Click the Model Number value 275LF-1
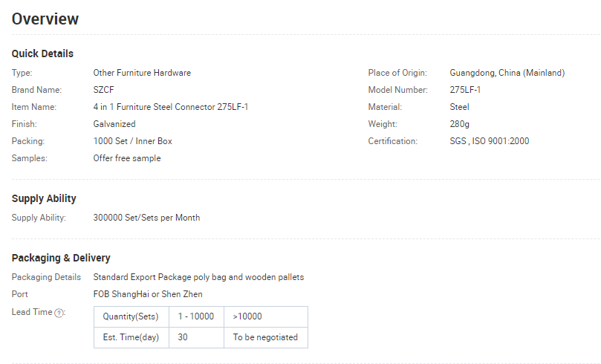601x364 pixels. (465, 90)
